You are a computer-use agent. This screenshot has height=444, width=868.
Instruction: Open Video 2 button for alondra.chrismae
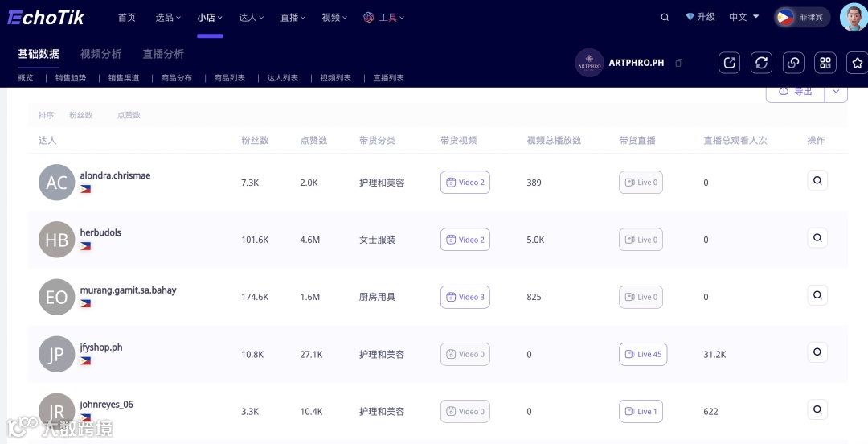(465, 183)
